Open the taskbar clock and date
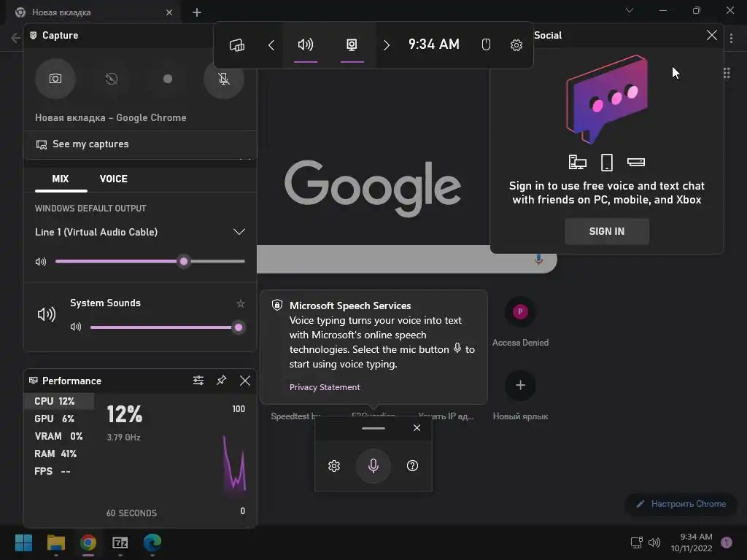This screenshot has height=560, width=747. 692,542
